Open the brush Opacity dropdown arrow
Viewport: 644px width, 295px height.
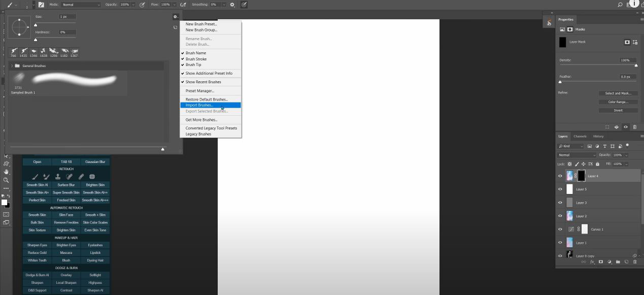click(133, 5)
